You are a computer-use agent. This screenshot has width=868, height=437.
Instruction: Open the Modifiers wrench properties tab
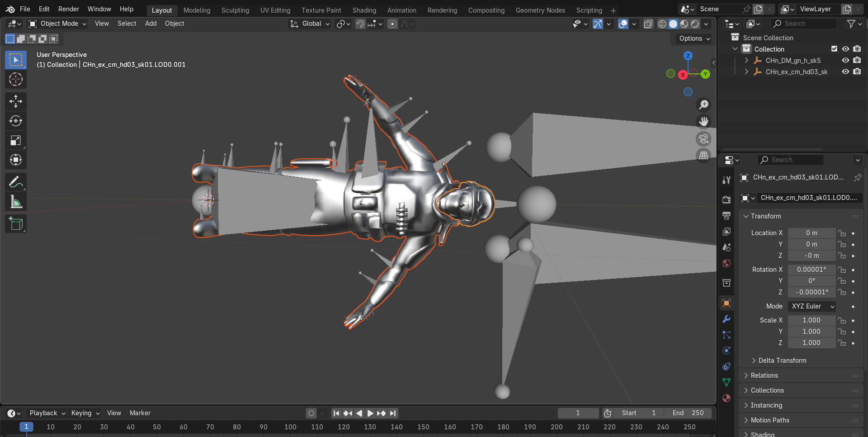click(726, 319)
